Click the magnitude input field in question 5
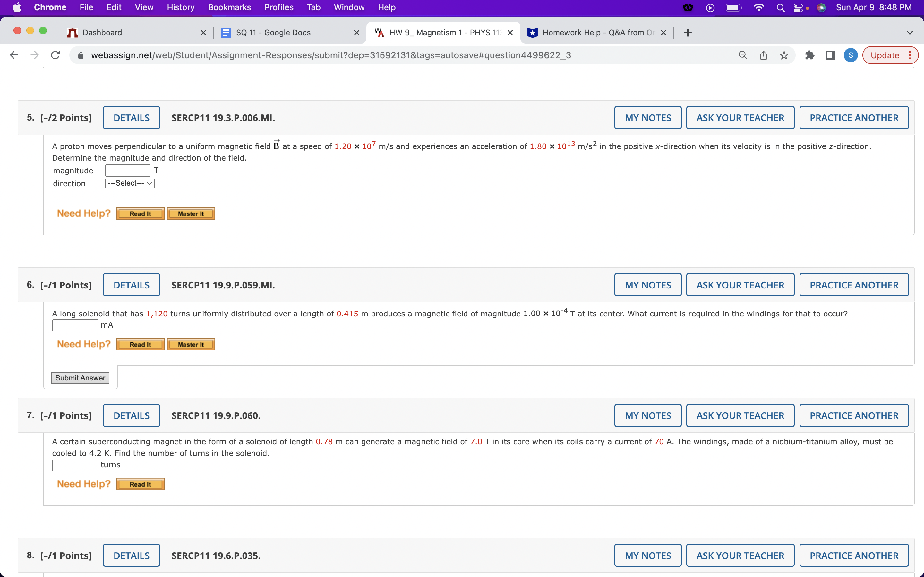Screen dimensions: 924x577 click(128, 170)
